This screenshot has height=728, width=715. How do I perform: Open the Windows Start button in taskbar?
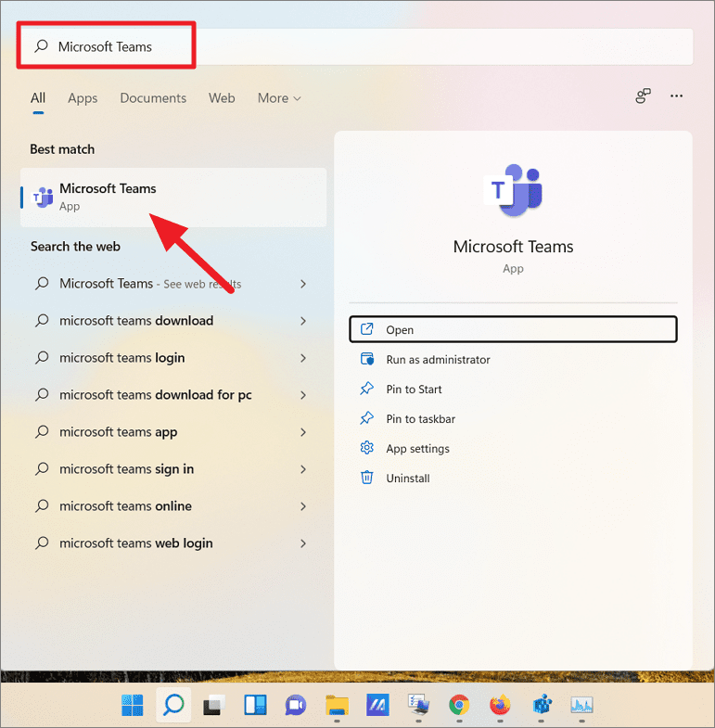pos(133,705)
